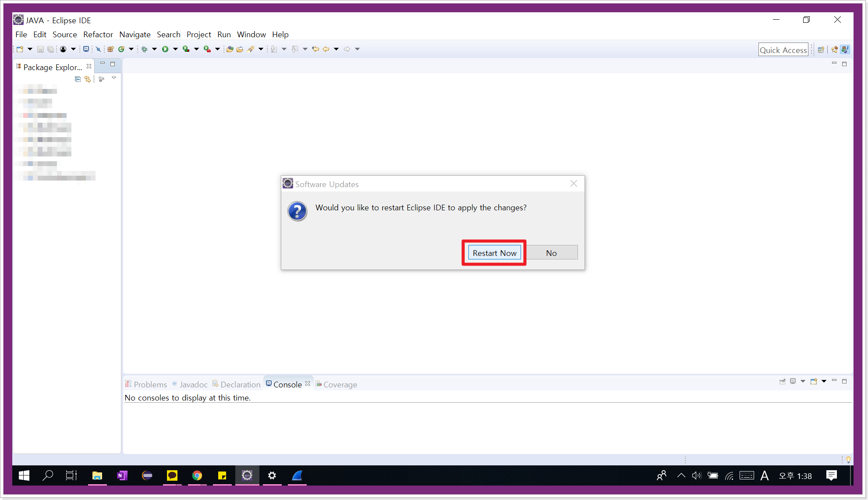Click the Tip of the Day lightbulb
The width and height of the screenshot is (868, 500).
(x=848, y=459)
